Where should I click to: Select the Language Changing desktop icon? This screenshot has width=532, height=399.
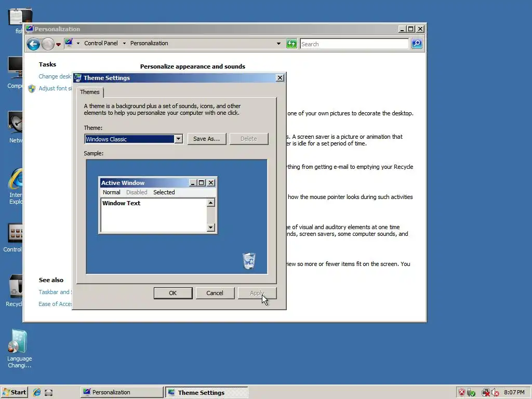[19, 349]
